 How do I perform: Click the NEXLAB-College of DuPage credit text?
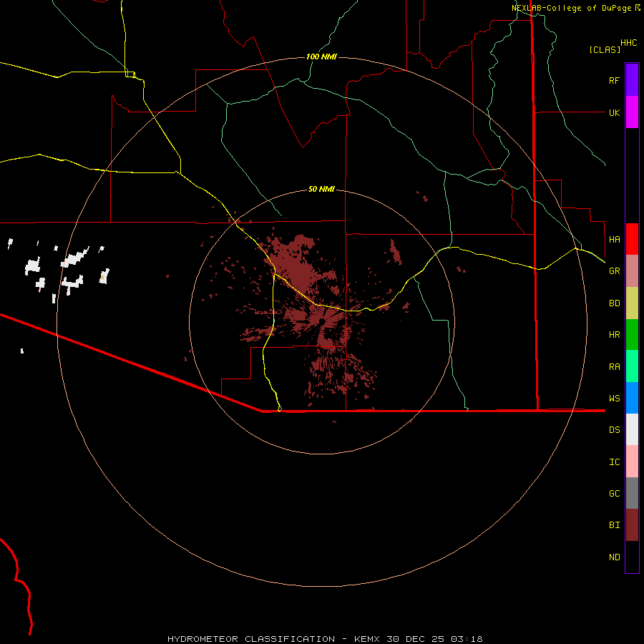click(x=571, y=8)
